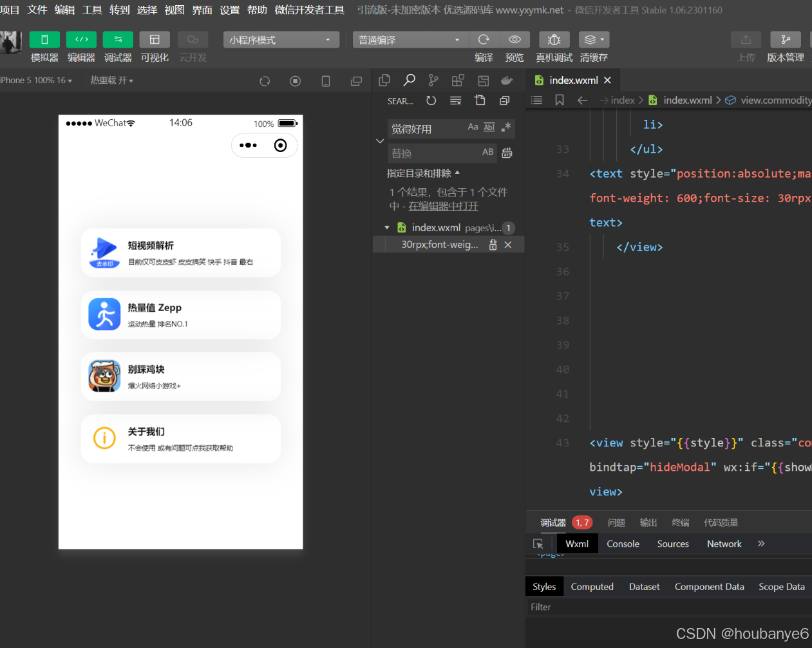The width and height of the screenshot is (812, 648).
Task: Open 版本管理 version control
Action: (786, 39)
